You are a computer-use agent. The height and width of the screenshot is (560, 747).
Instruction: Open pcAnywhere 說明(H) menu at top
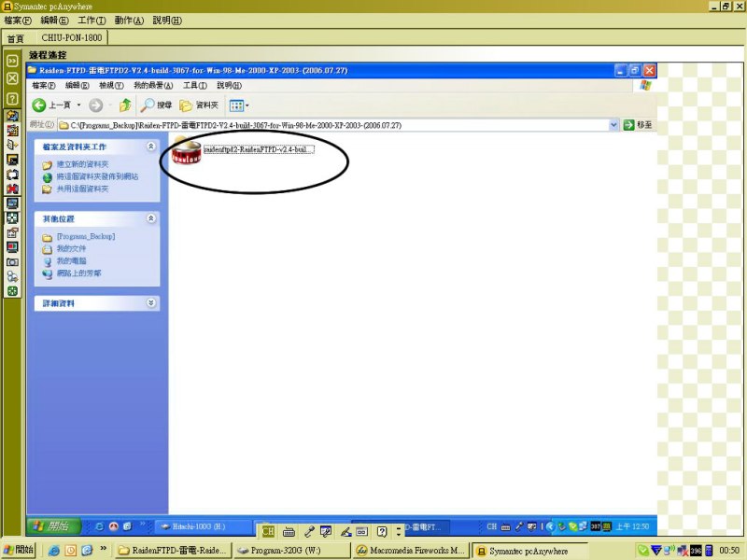click(x=167, y=21)
